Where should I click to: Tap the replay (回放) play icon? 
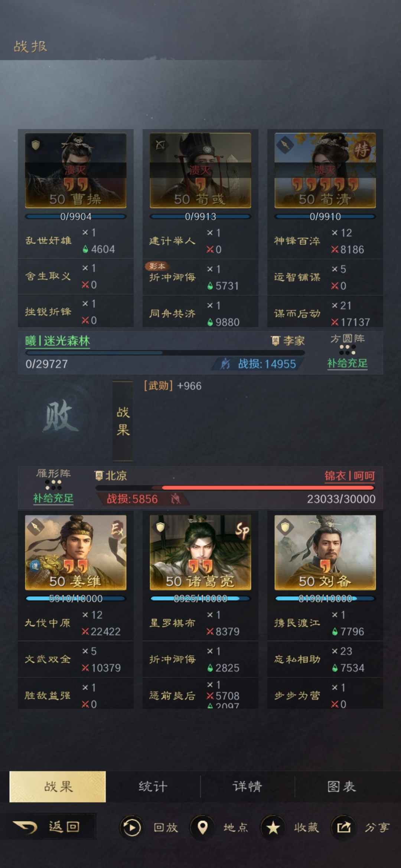[131, 827]
